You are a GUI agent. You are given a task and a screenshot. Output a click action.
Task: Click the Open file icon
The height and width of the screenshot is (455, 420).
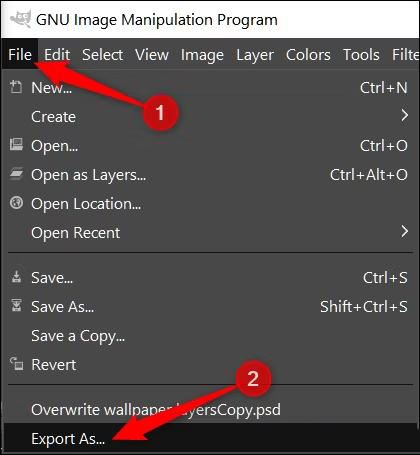16,145
